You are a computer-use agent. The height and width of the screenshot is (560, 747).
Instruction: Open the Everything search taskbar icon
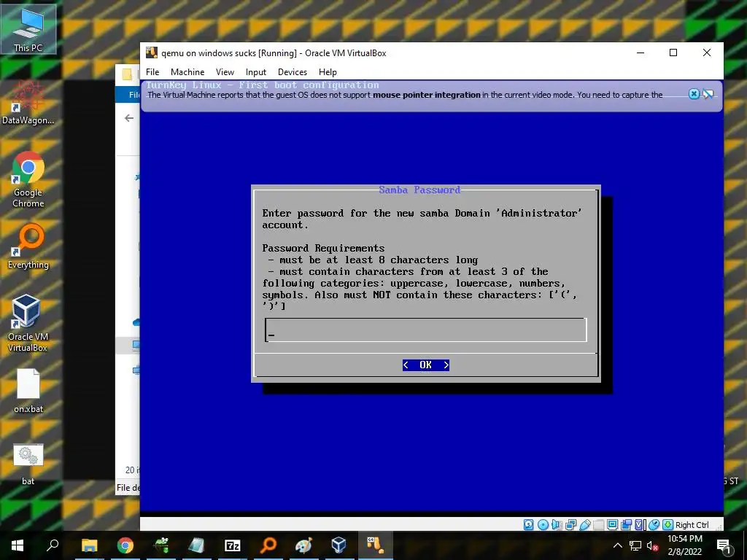268,545
